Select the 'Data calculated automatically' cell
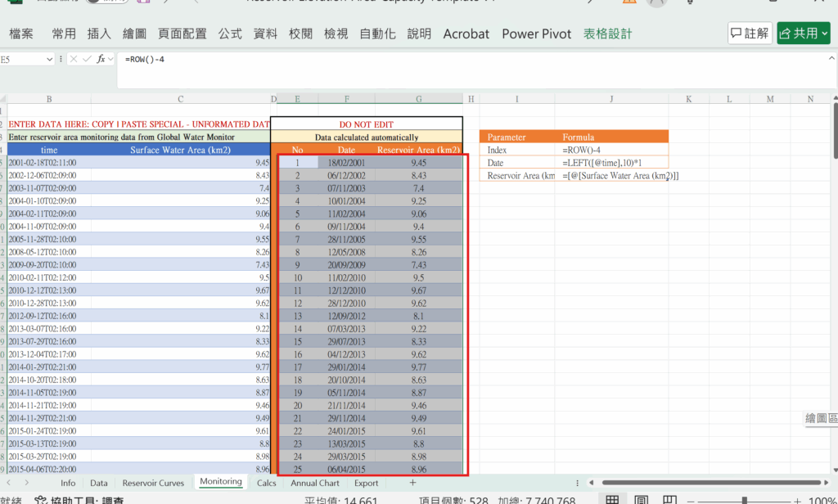The width and height of the screenshot is (838, 504). [367, 137]
